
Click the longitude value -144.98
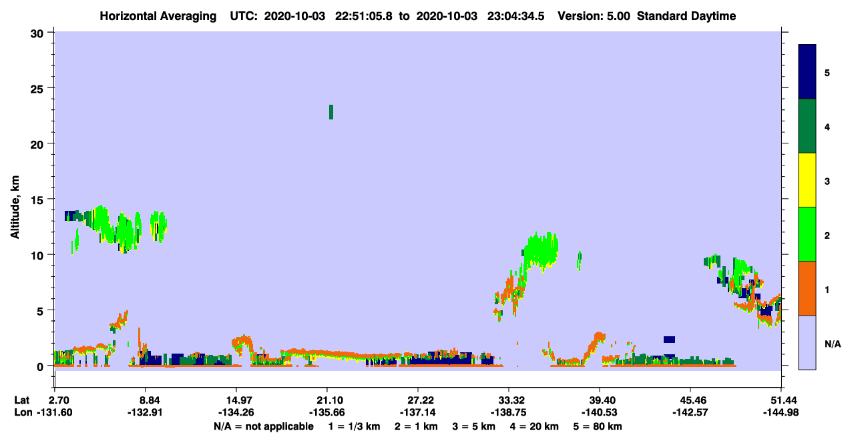click(x=781, y=412)
